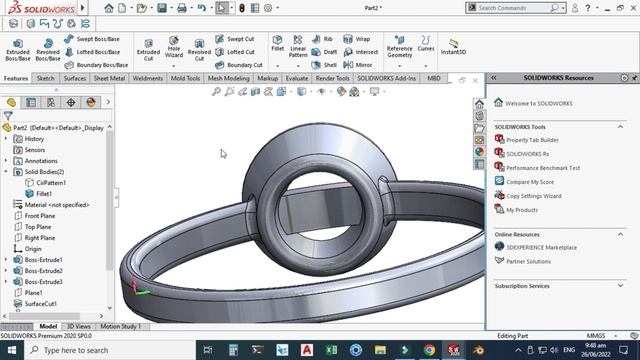Viewport: 640px width, 360px height.
Task: Collapse the Solid Bodies(2) node
Action: [6, 172]
